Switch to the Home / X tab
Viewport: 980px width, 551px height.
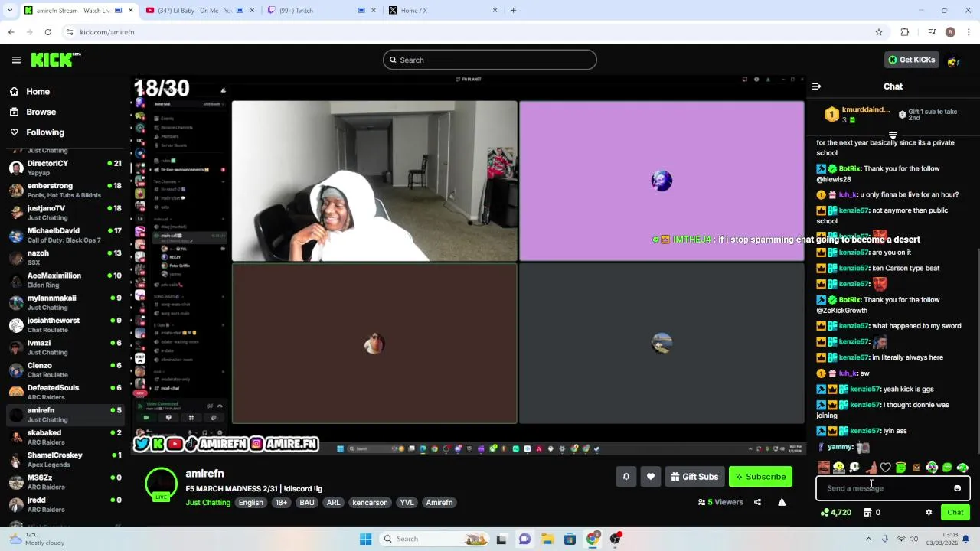pos(443,11)
